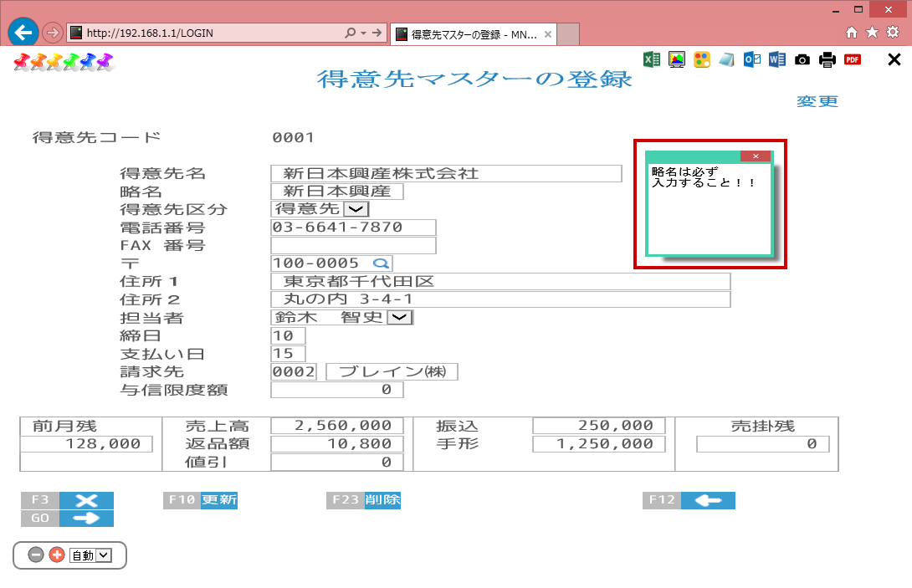Close the 略名は必ず入力すること sticky note
The height and width of the screenshot is (588, 912).
pos(756,156)
